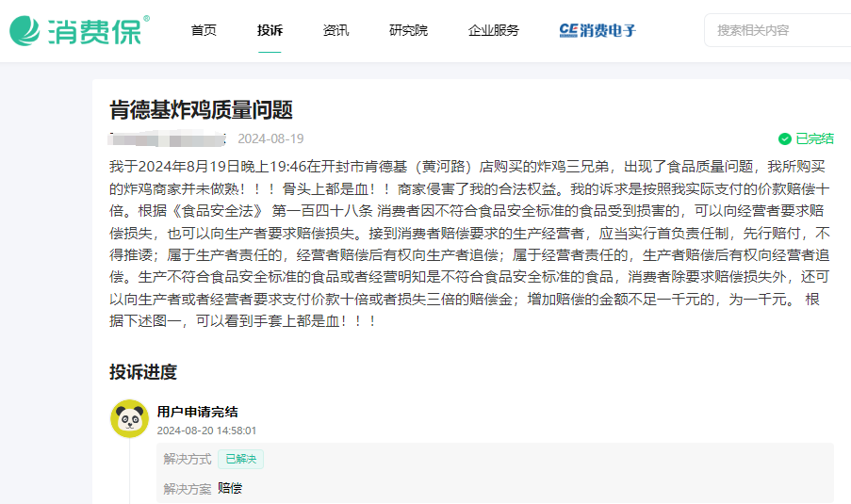Click the complaint body paragraph text

tap(469, 244)
